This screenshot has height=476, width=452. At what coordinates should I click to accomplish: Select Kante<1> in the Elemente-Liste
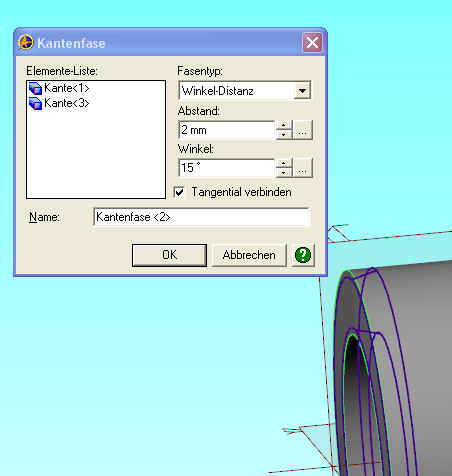tap(59, 88)
